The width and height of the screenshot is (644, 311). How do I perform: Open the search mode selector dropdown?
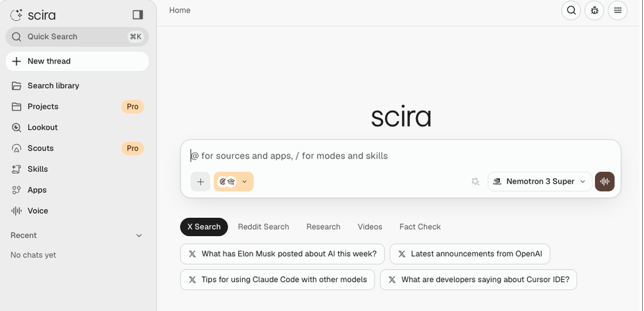[x=234, y=182]
